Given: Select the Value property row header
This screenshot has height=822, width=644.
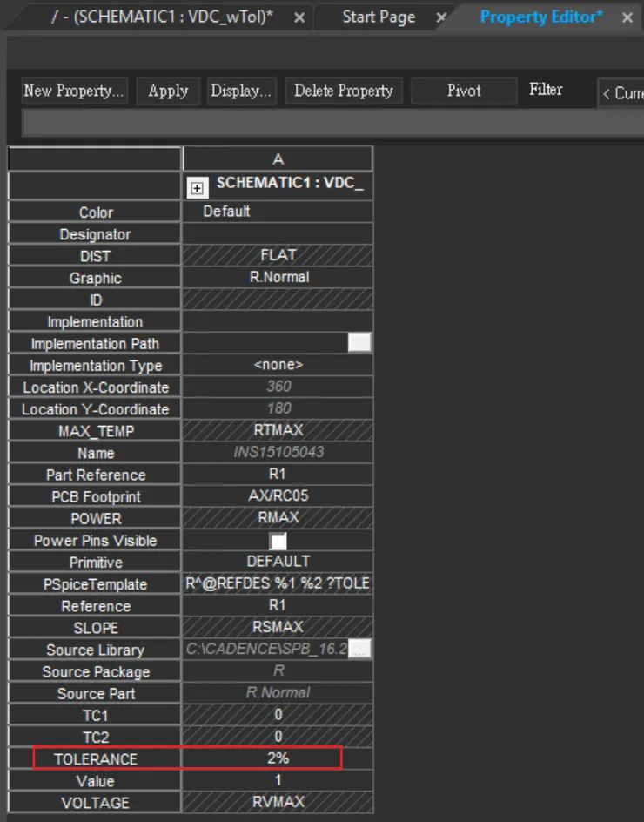Looking at the screenshot, I should (95, 780).
